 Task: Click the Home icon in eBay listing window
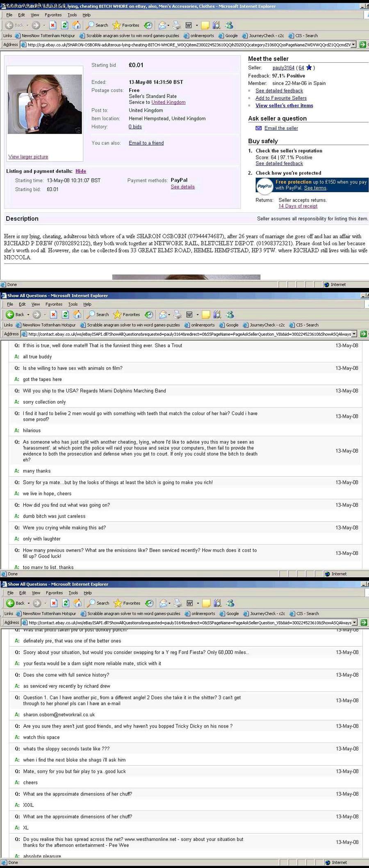[x=76, y=25]
